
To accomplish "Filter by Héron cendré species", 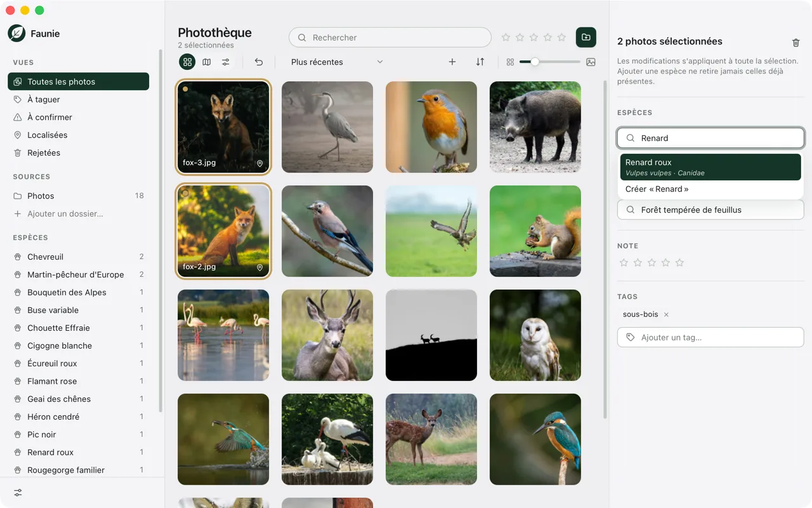I will click(79, 417).
